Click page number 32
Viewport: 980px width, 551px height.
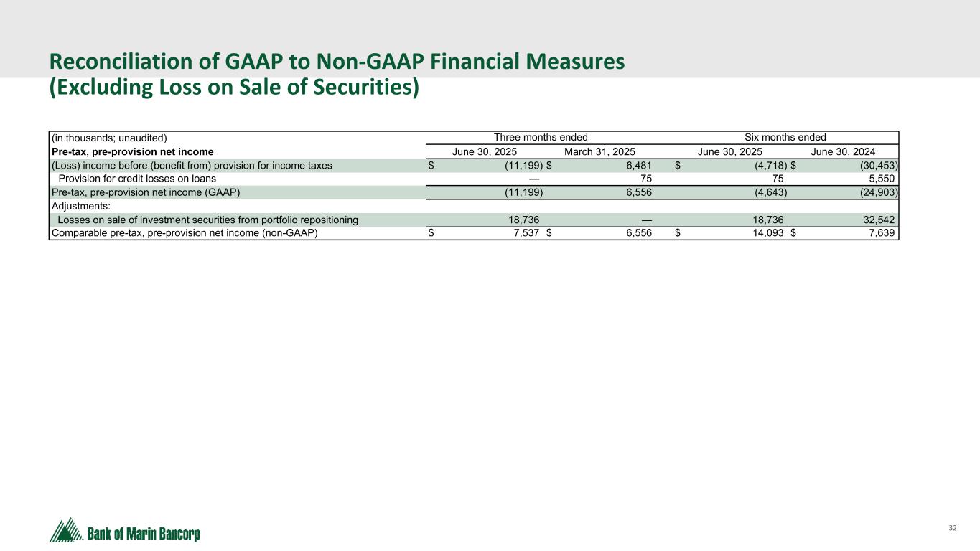coord(953,528)
